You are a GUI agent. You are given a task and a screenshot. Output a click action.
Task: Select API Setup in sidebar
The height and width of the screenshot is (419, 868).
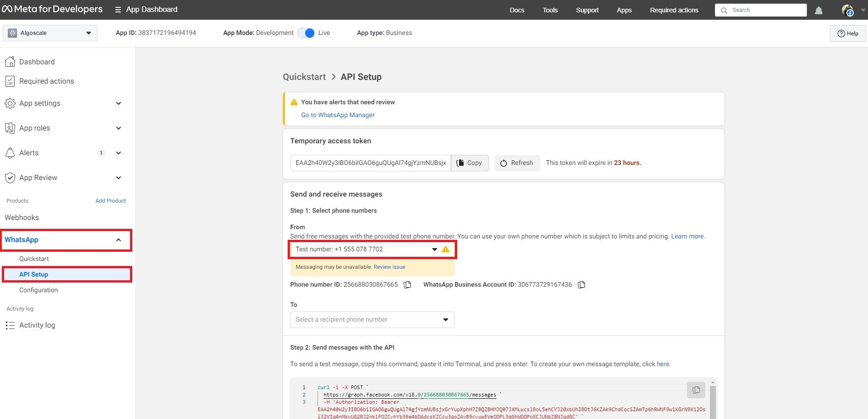(x=67, y=274)
